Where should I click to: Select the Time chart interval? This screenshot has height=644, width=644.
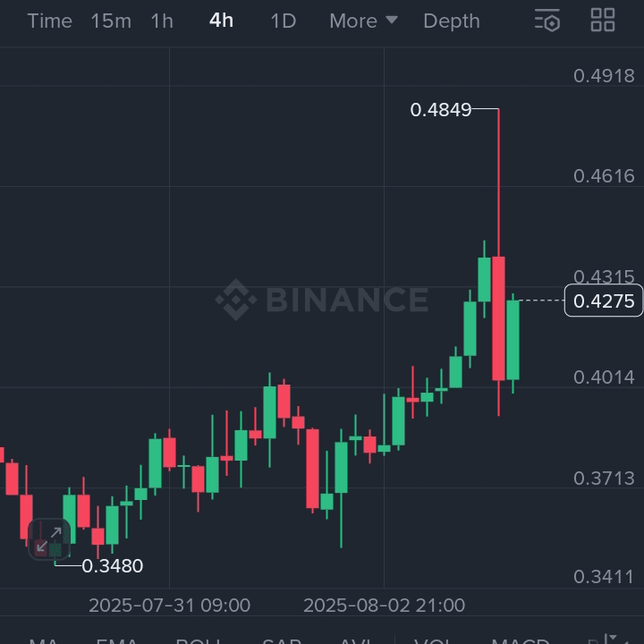tap(49, 21)
